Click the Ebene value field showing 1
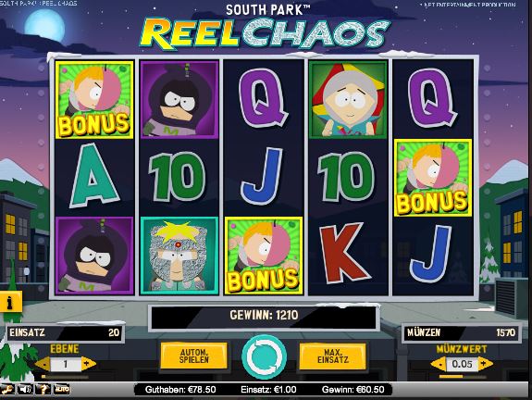 [x=66, y=364]
